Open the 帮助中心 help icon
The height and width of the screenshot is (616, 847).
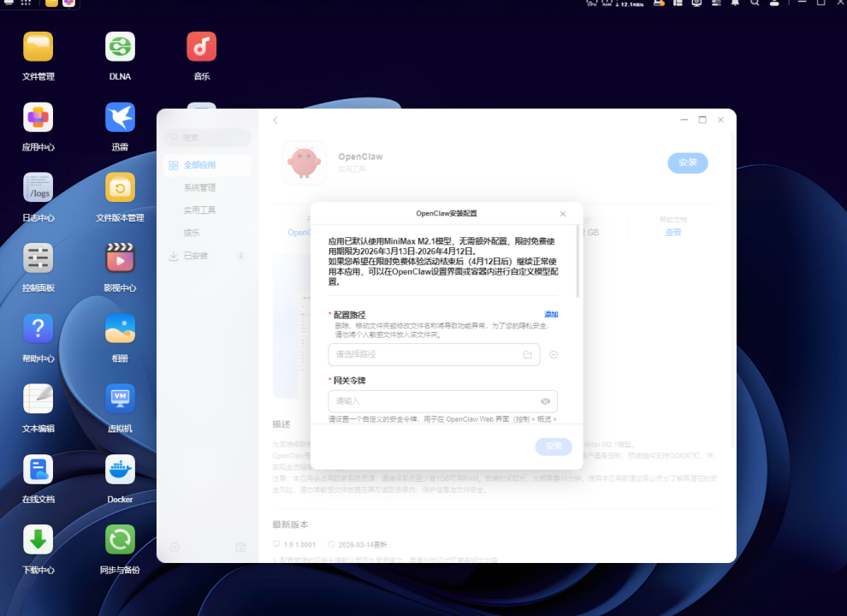tap(38, 329)
